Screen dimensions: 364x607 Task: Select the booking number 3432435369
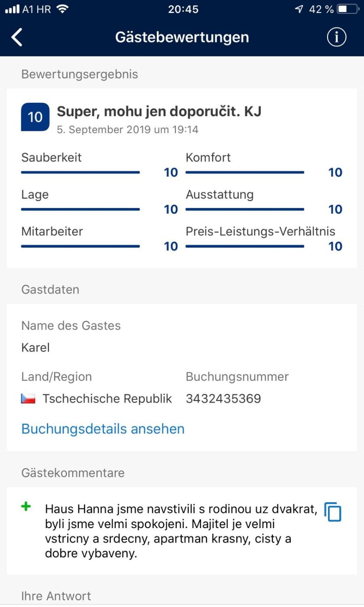click(x=223, y=399)
